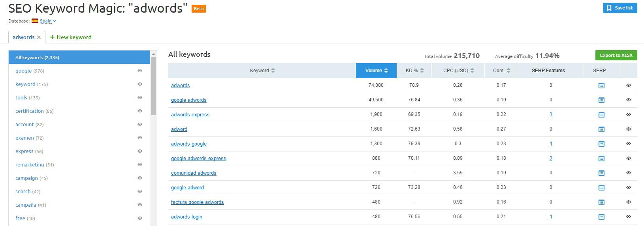This screenshot has width=644, height=226.
Task: Open the Spain database dropdown
Action: [48, 21]
